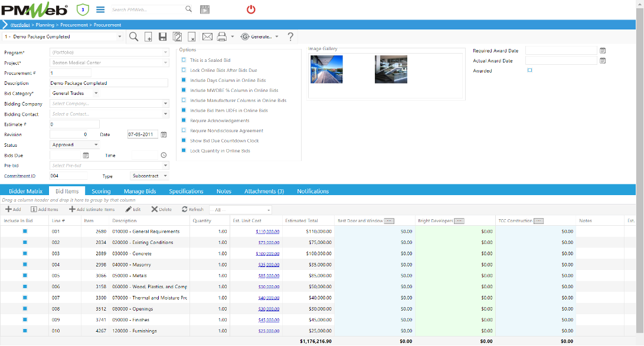Click the Email envelope icon
644x346 pixels.
[207, 37]
